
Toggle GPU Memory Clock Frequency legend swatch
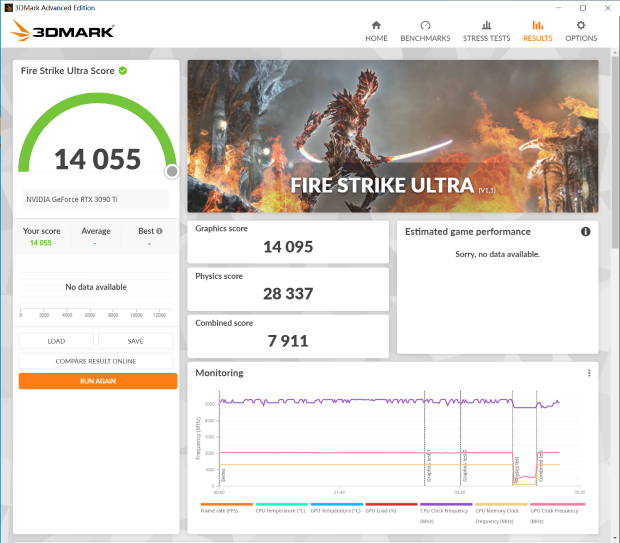click(501, 504)
